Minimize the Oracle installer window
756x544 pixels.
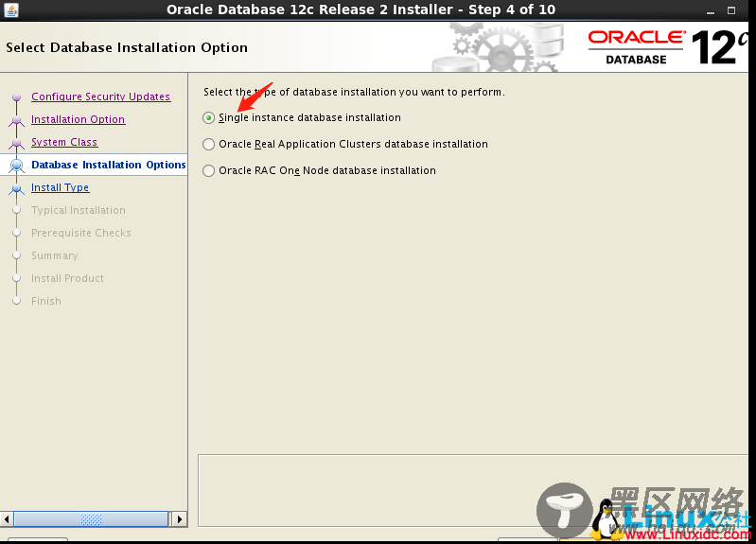pos(711,10)
